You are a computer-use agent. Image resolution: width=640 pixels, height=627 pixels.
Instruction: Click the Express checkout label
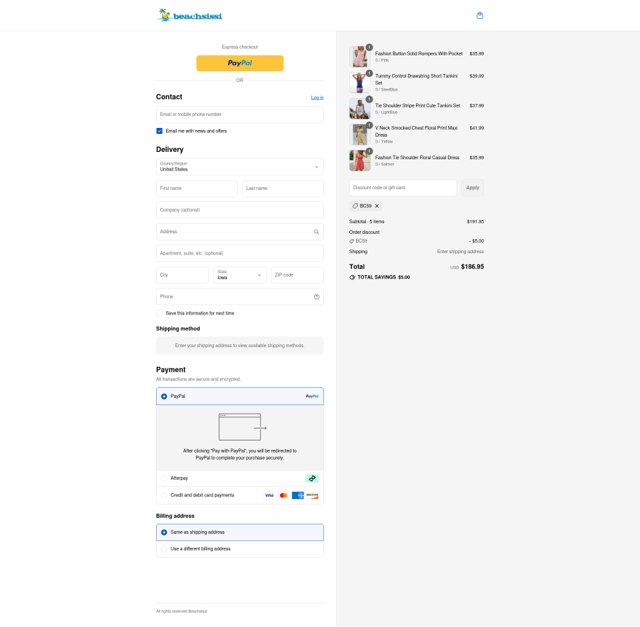point(240,47)
